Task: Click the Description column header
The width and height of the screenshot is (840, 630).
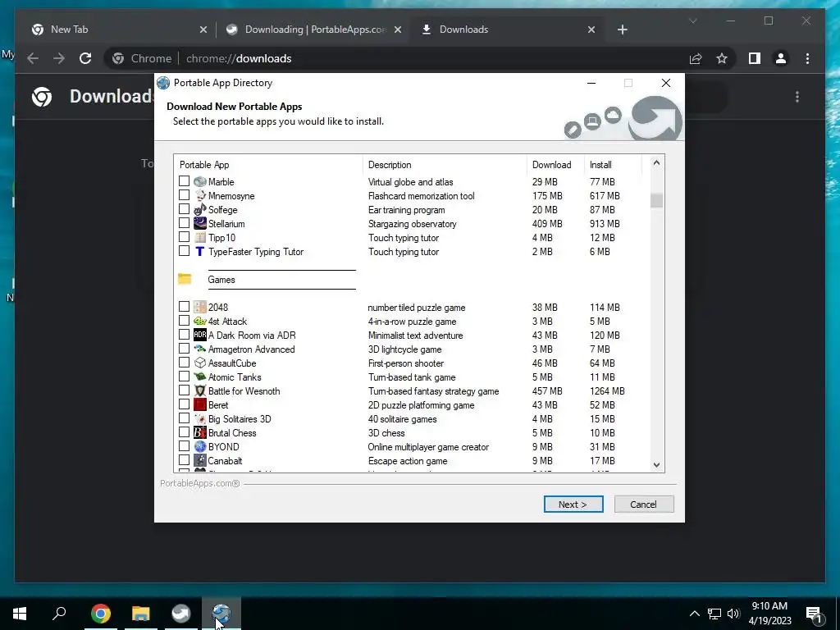Action: [445, 164]
